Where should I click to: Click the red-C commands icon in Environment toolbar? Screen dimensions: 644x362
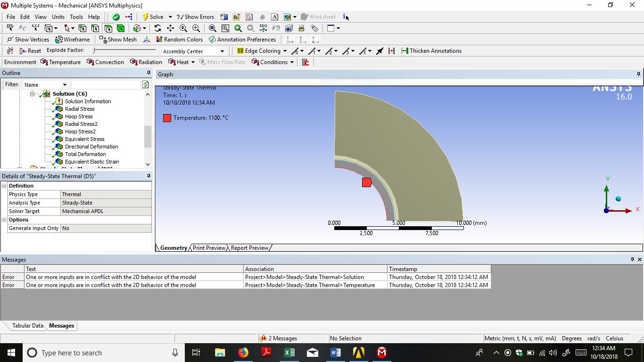coord(305,62)
